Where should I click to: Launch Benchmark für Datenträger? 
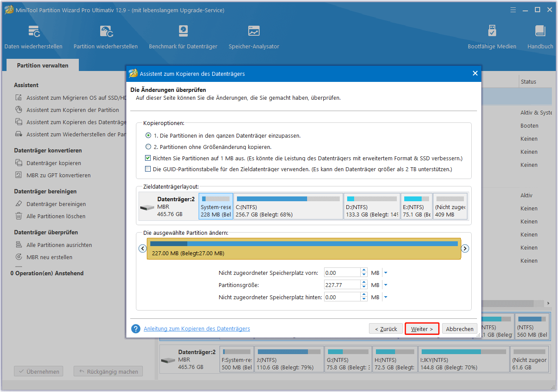pyautogui.click(x=183, y=37)
